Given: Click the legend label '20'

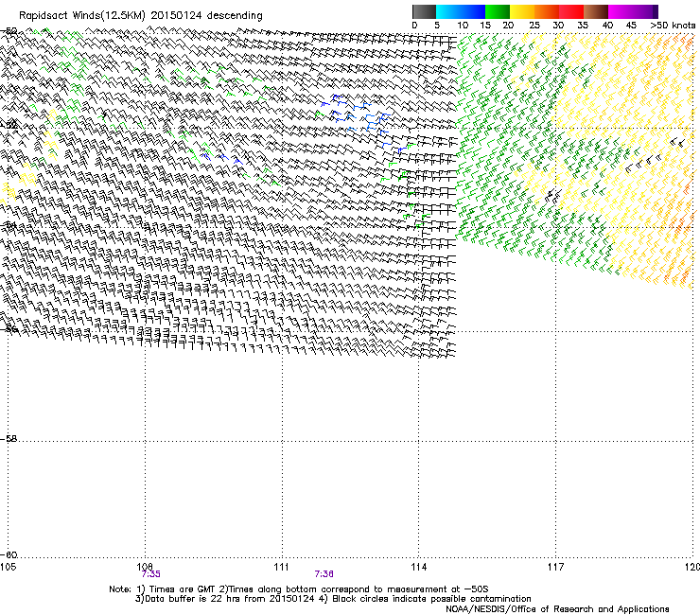Looking at the screenshot, I should (508, 26).
